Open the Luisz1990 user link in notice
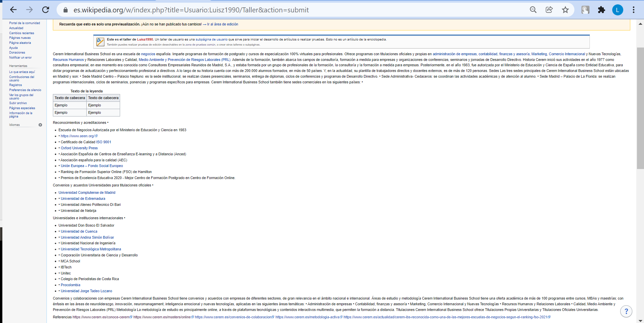Screen dimensions: 644x323 pos(145,39)
